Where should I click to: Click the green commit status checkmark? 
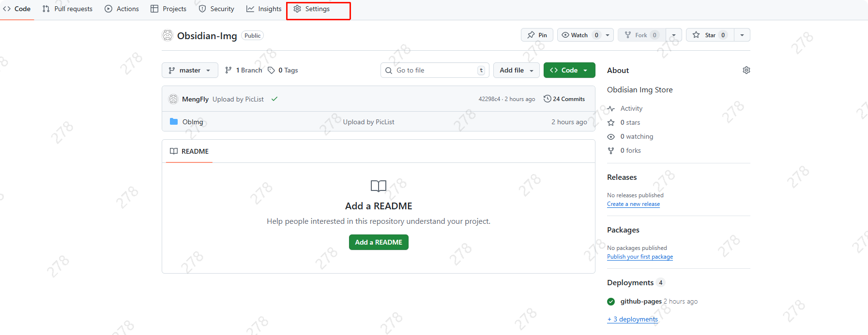click(274, 99)
